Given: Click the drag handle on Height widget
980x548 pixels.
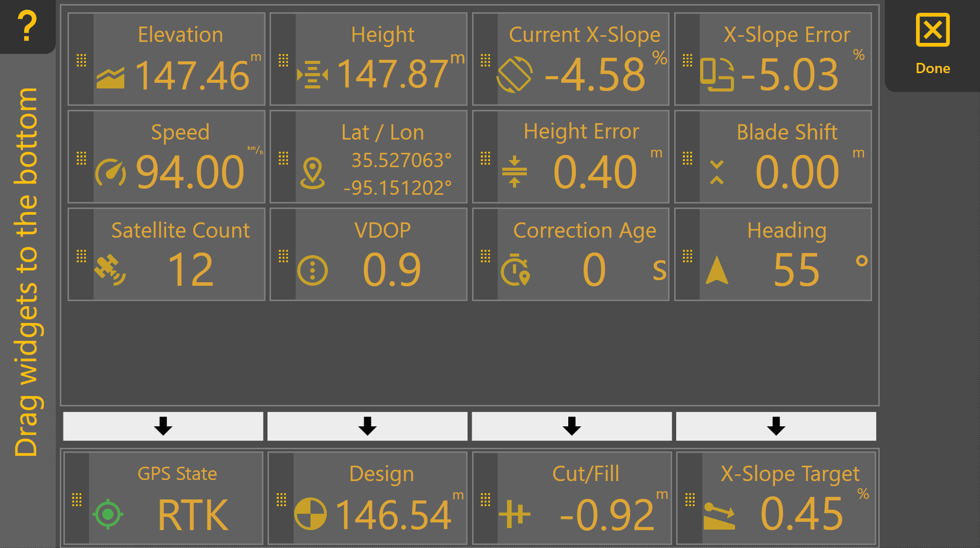Looking at the screenshot, I should 283,60.
